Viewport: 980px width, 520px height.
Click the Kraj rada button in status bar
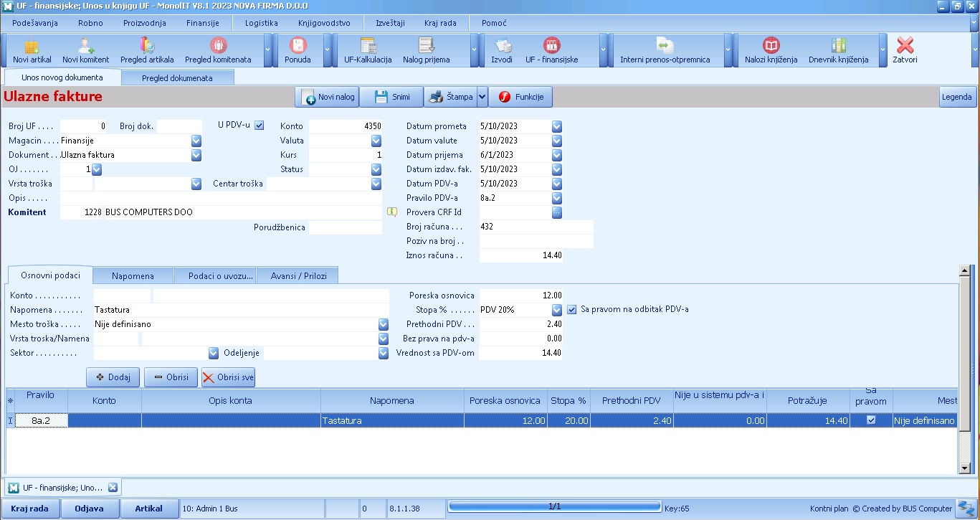30,509
